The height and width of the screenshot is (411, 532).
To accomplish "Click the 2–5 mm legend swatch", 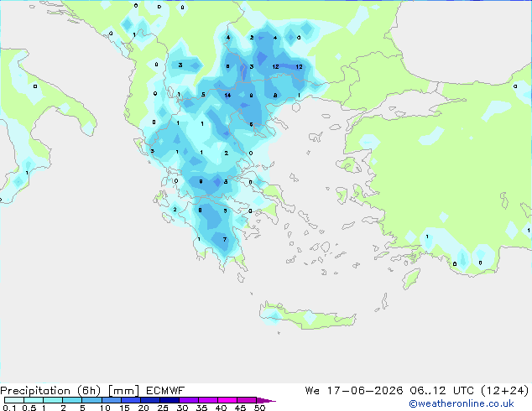I will coord(72,400).
